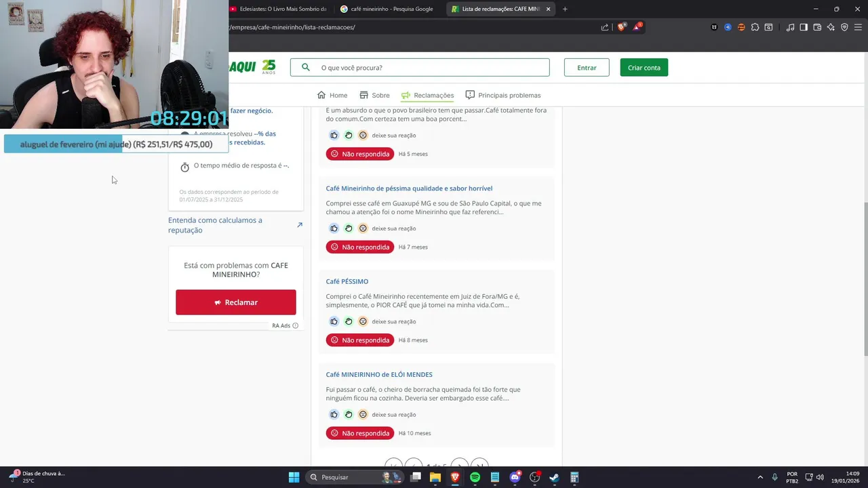This screenshot has width=868, height=488.
Task: Open the 'Sobre' menu item
Action: point(374,95)
